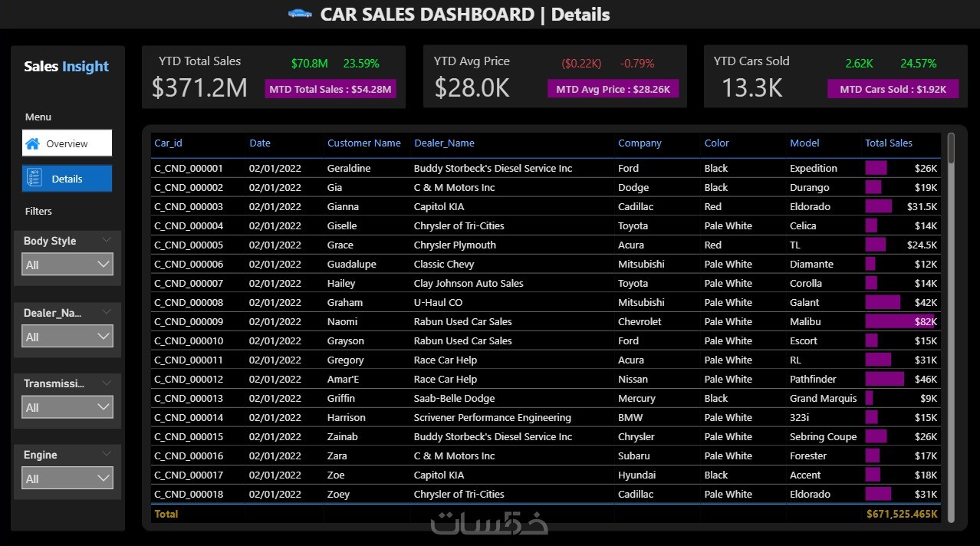
Task: Click the 23.59% total sales growth figure
Action: (361, 63)
